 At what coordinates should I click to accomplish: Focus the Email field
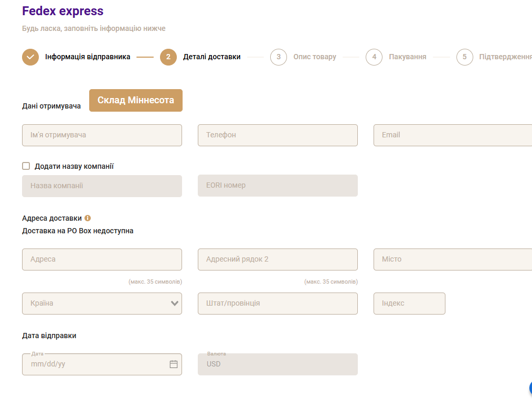point(453,135)
